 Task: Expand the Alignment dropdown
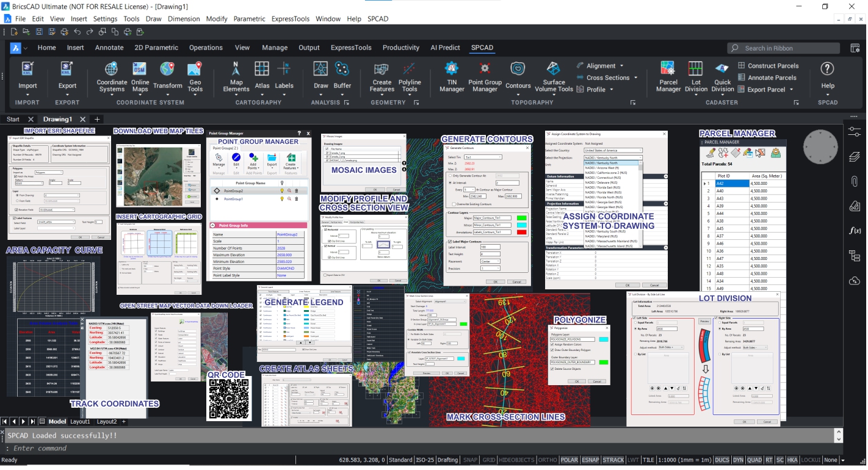point(605,66)
